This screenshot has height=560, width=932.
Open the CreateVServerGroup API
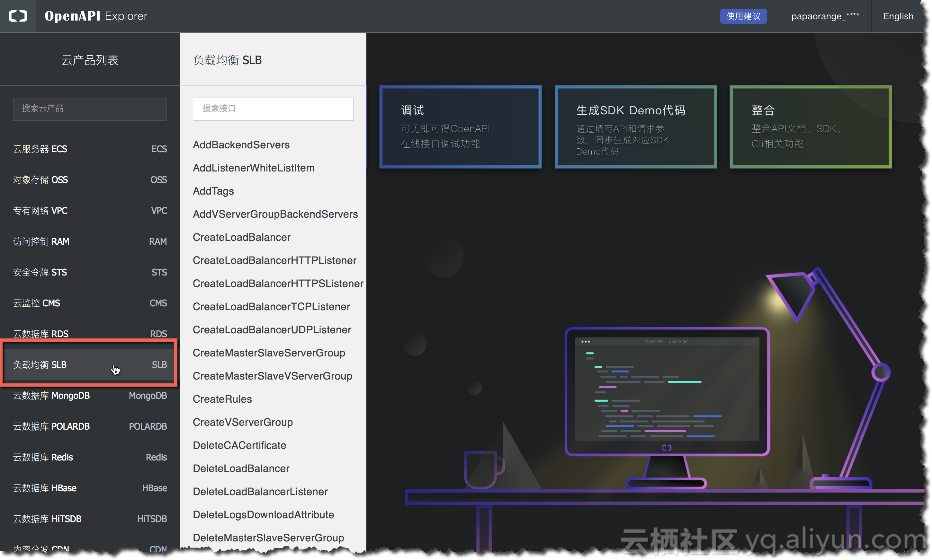pyautogui.click(x=242, y=422)
